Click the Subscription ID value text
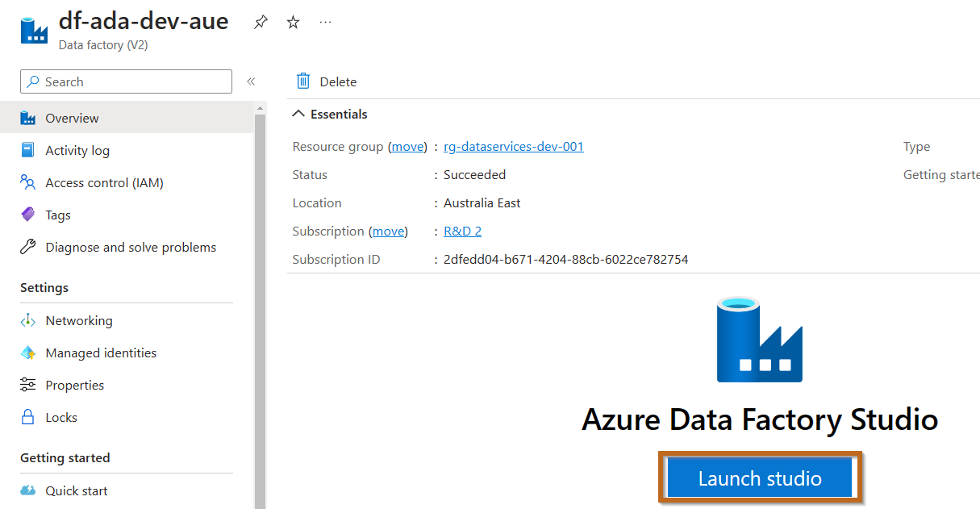The width and height of the screenshot is (980, 509). [565, 259]
